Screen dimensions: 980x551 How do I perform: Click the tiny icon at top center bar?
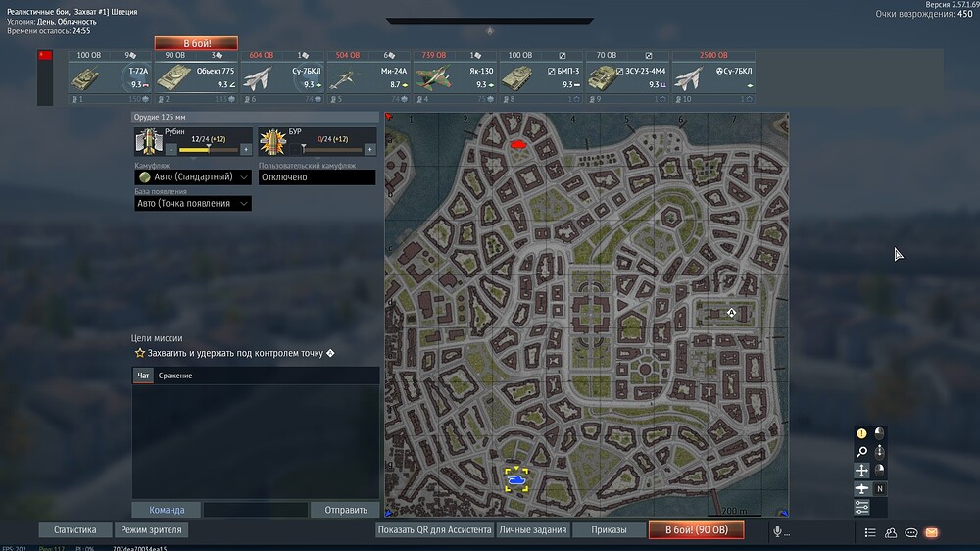(489, 31)
